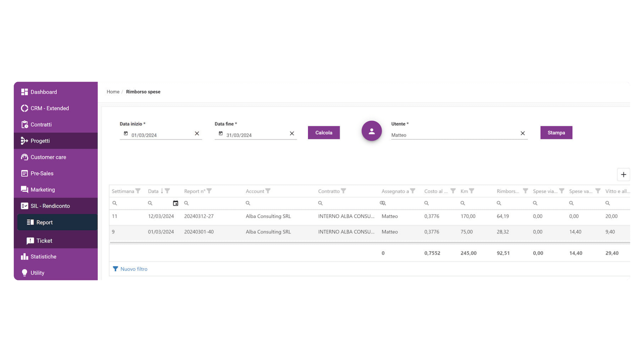Image resolution: width=644 pixels, height=362 pixels.
Task: Open filter for Km column
Action: point(472,191)
